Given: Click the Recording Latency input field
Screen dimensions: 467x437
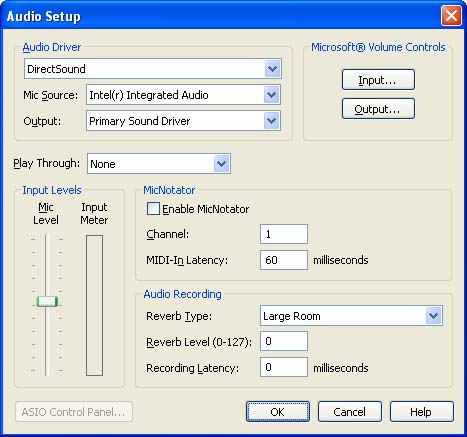Looking at the screenshot, I should tap(284, 367).
